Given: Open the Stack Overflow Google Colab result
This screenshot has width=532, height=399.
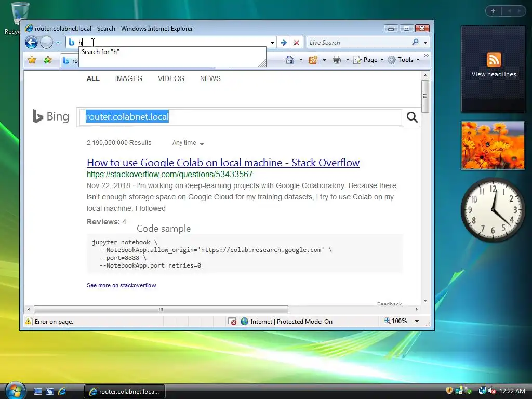Looking at the screenshot, I should [223, 163].
